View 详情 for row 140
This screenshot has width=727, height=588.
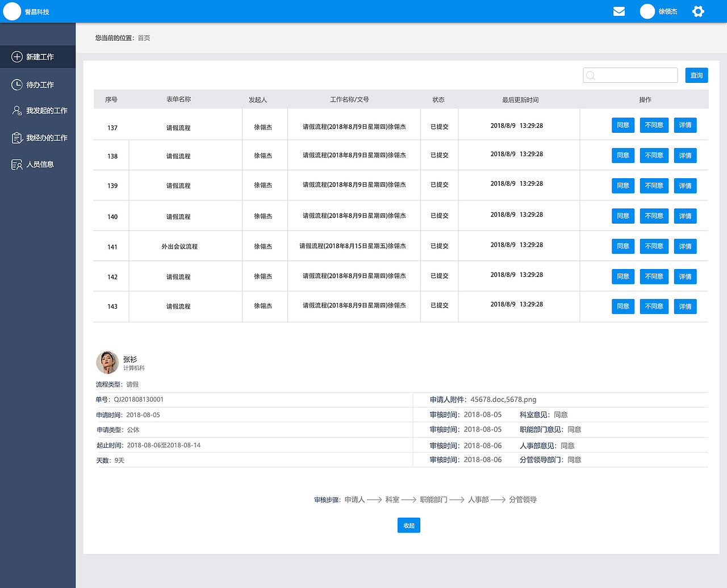tap(685, 216)
